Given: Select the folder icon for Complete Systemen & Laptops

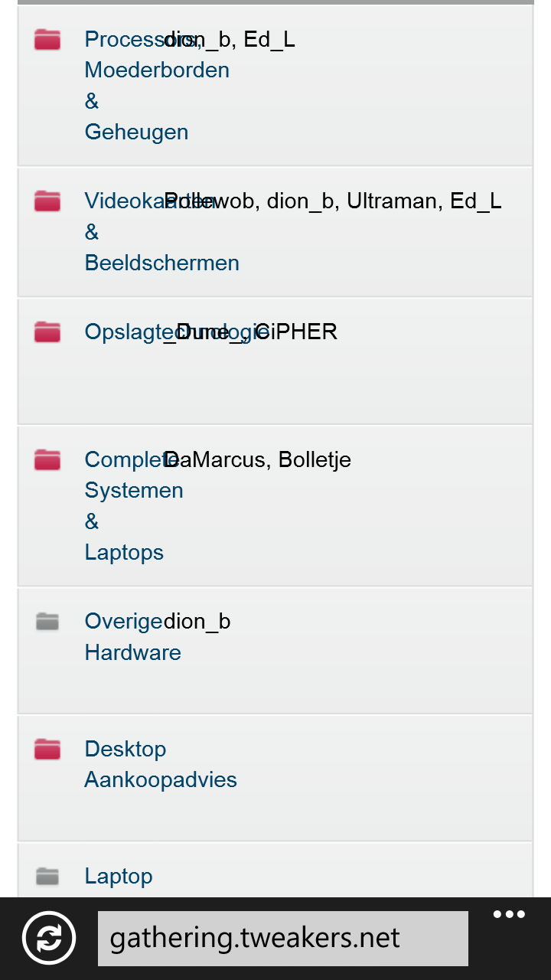Looking at the screenshot, I should pos(47,460).
